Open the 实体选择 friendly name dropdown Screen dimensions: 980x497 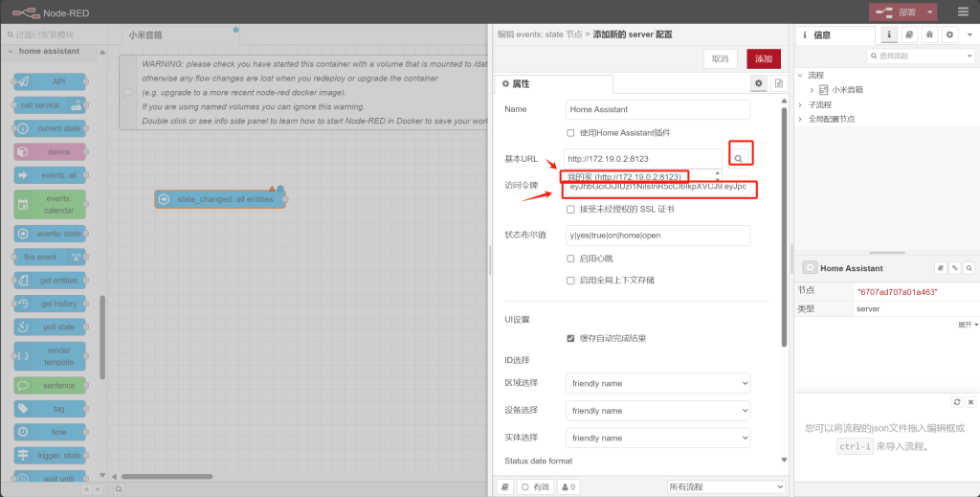(x=657, y=438)
